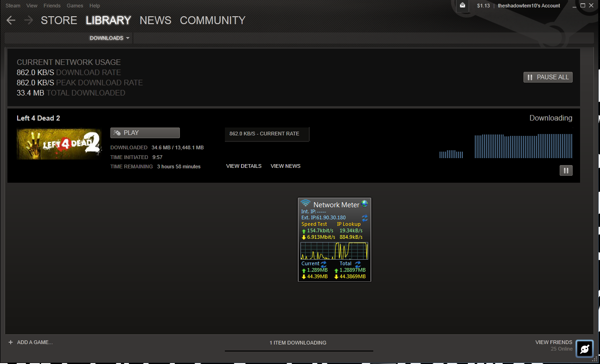Click the 19.34kB/s upload value
The height and width of the screenshot is (364, 600).
point(351,230)
